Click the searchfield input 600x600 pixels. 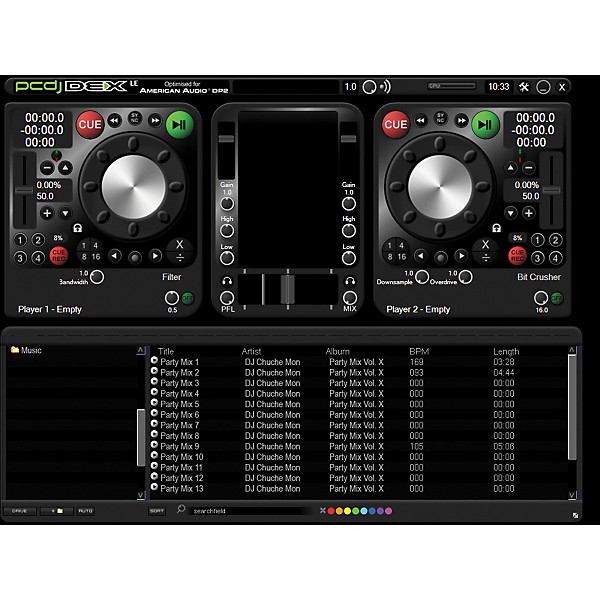253,511
